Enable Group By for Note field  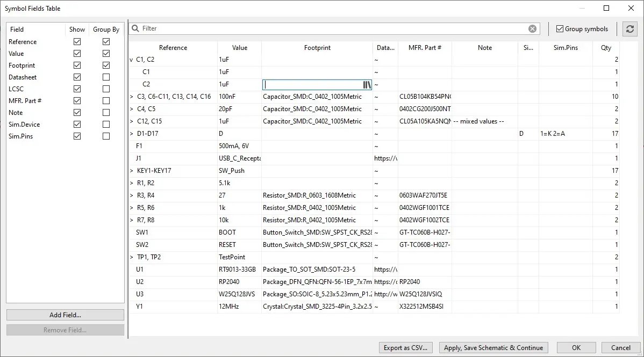point(106,112)
